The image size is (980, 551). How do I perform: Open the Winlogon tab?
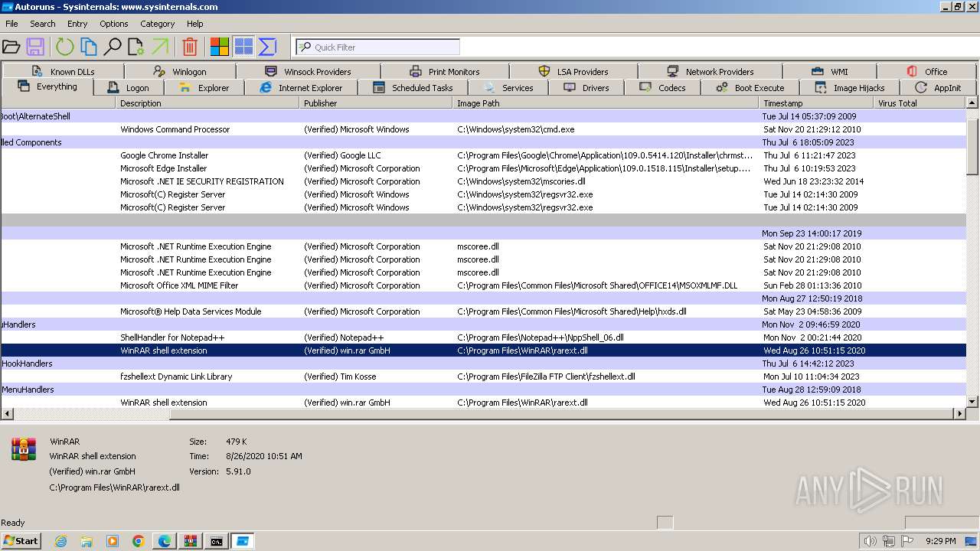(180, 71)
